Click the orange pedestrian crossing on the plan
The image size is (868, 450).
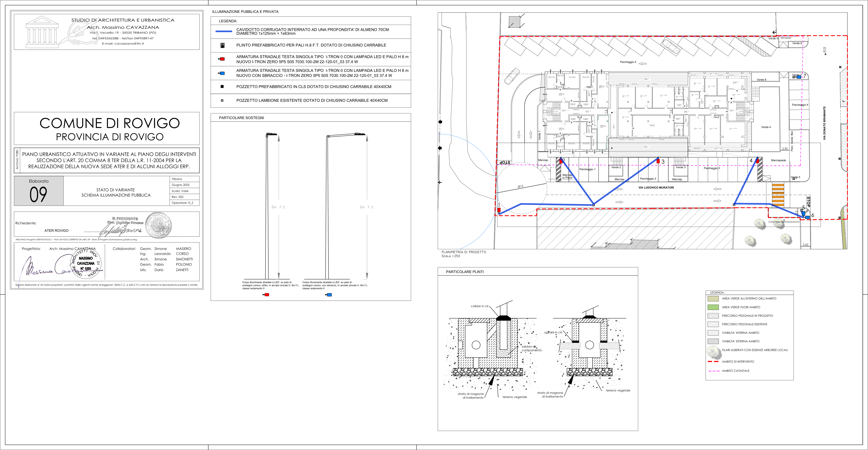pyautogui.click(x=778, y=195)
